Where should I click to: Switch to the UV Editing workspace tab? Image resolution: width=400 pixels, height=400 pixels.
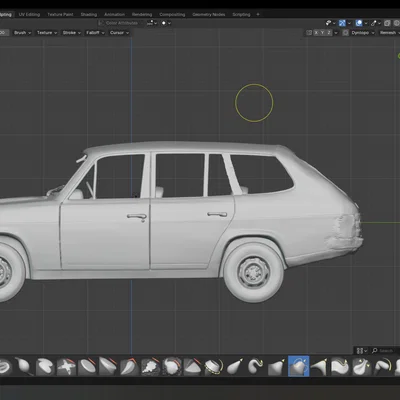pyautogui.click(x=29, y=14)
